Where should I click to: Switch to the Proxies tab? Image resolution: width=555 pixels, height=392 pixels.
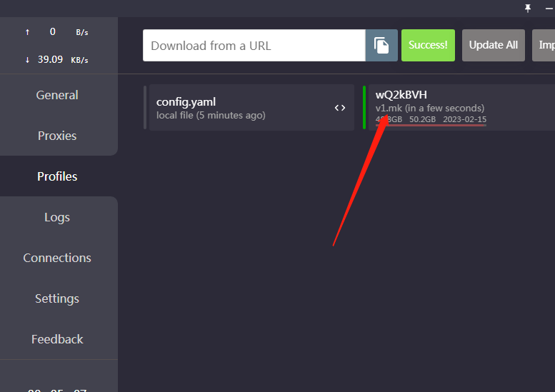tap(57, 136)
